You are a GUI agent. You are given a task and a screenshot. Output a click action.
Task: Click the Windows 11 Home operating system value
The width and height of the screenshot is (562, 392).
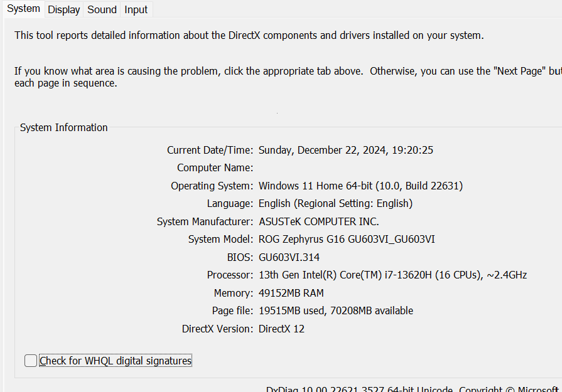click(x=360, y=186)
